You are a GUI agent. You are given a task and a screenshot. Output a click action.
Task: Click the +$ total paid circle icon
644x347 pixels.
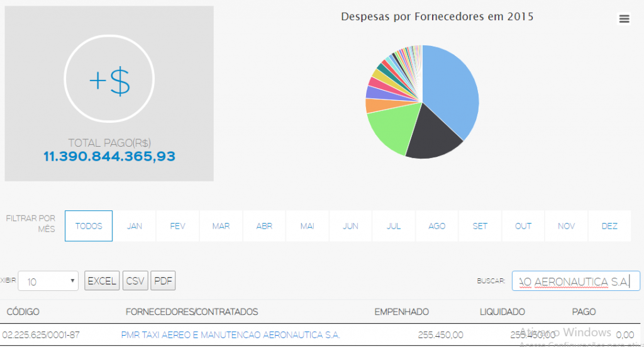click(x=109, y=79)
